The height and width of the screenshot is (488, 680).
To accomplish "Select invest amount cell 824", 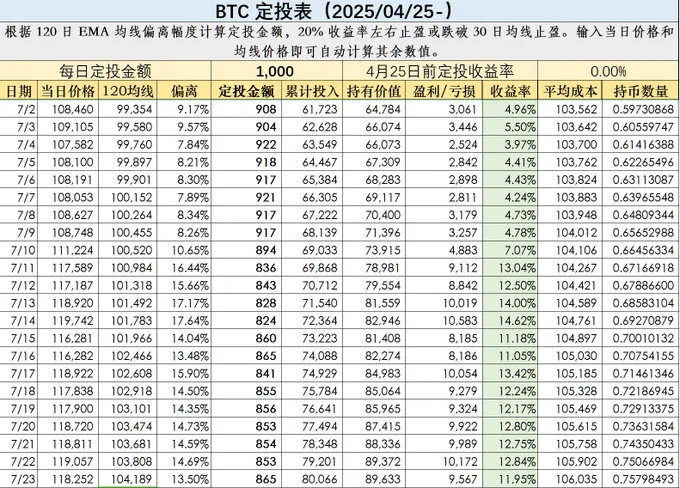I will 246,321.
